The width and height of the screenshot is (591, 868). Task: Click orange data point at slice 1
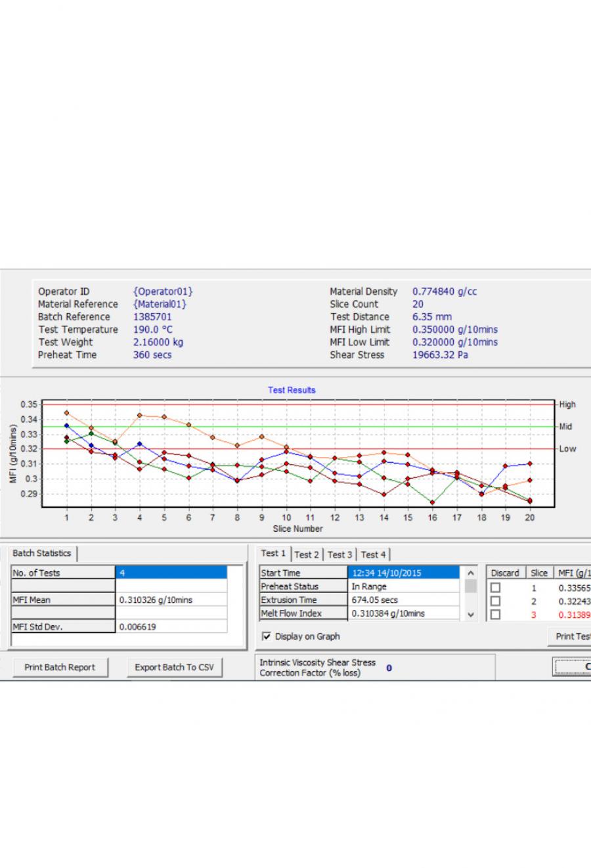[66, 413]
